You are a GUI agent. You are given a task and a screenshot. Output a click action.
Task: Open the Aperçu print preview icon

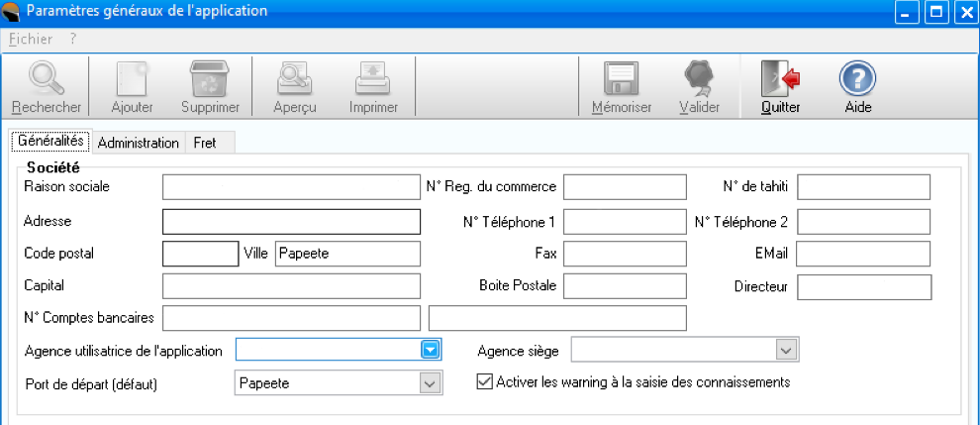click(x=296, y=78)
